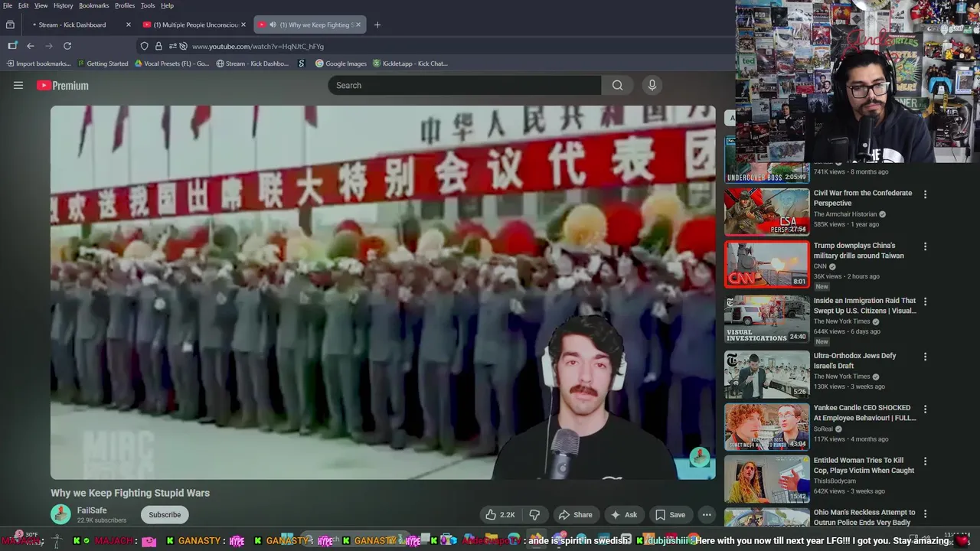Submit search with the magnifier icon
Screen dimensions: 980x551
617,86
